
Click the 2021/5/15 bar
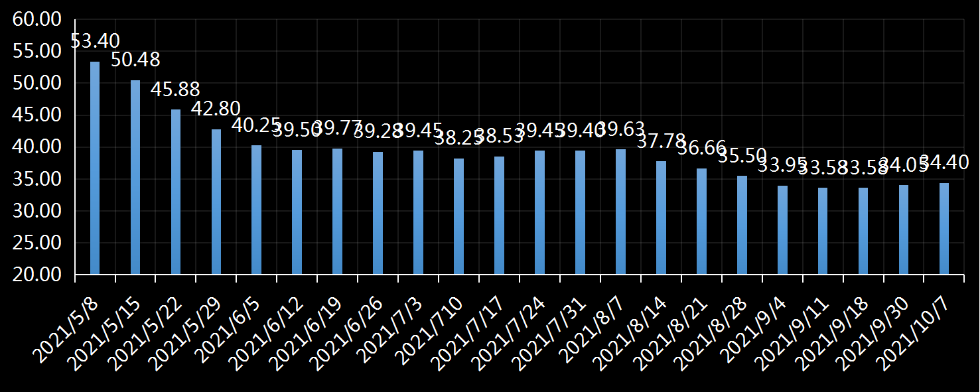(135, 177)
